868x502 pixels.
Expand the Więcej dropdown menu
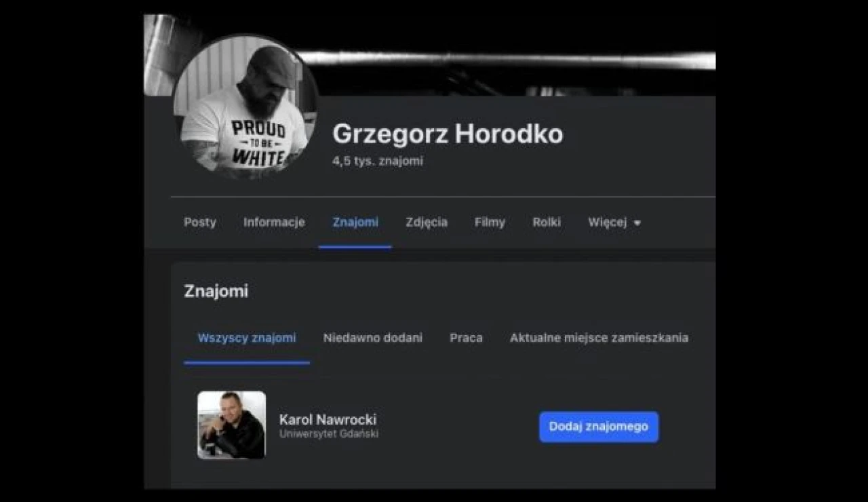(x=614, y=223)
